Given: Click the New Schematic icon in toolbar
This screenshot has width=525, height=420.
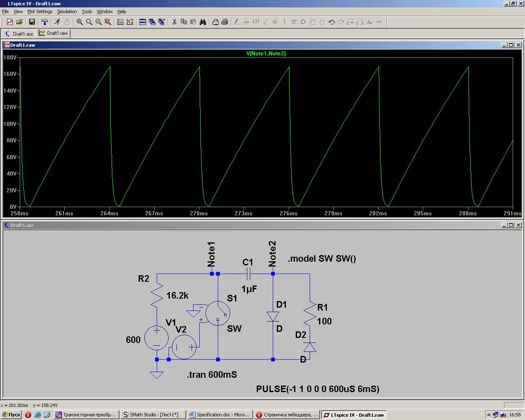Looking at the screenshot, I should pyautogui.click(x=10, y=22).
